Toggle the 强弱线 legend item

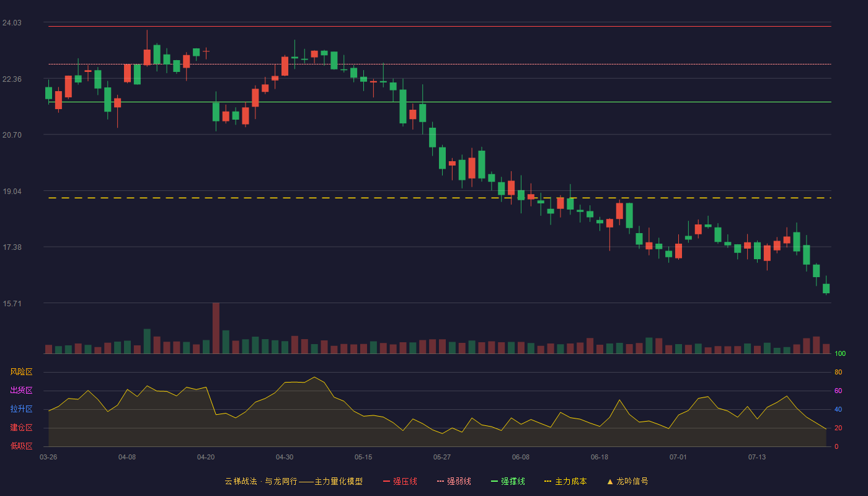tap(454, 481)
